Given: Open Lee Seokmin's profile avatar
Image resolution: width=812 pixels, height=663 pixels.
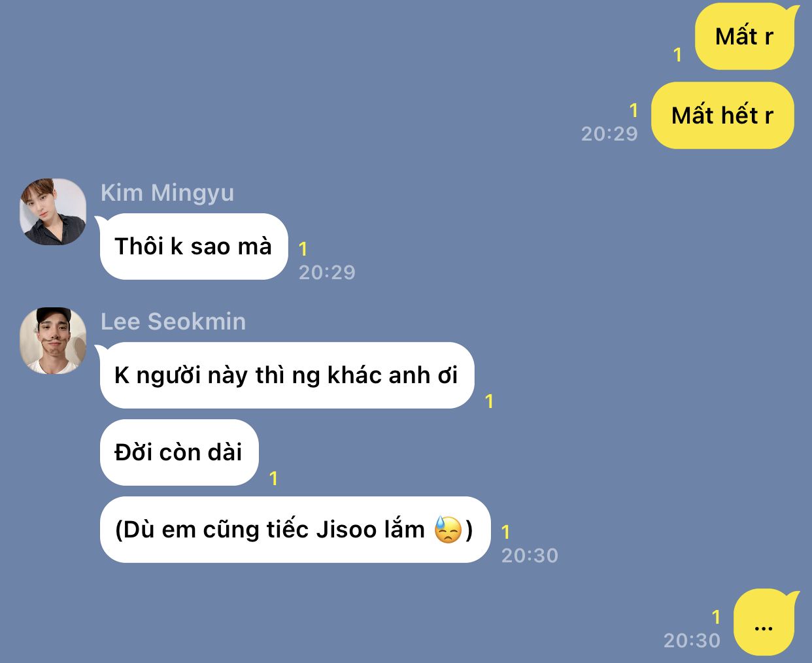Looking at the screenshot, I should 53,341.
